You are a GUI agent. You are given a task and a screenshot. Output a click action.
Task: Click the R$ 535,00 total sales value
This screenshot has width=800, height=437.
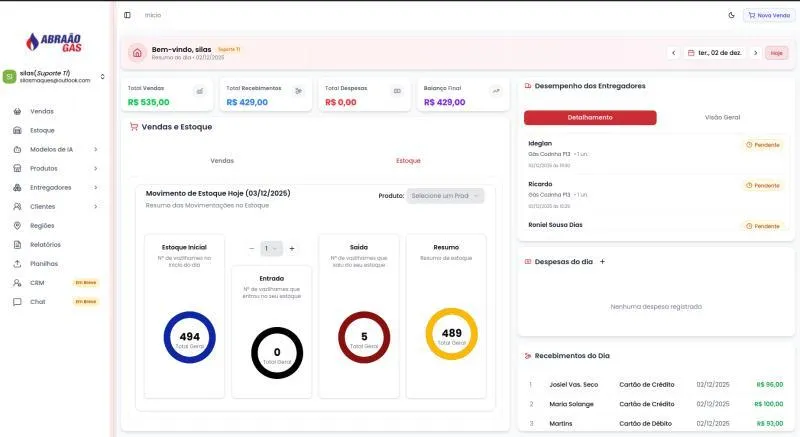[x=148, y=102]
